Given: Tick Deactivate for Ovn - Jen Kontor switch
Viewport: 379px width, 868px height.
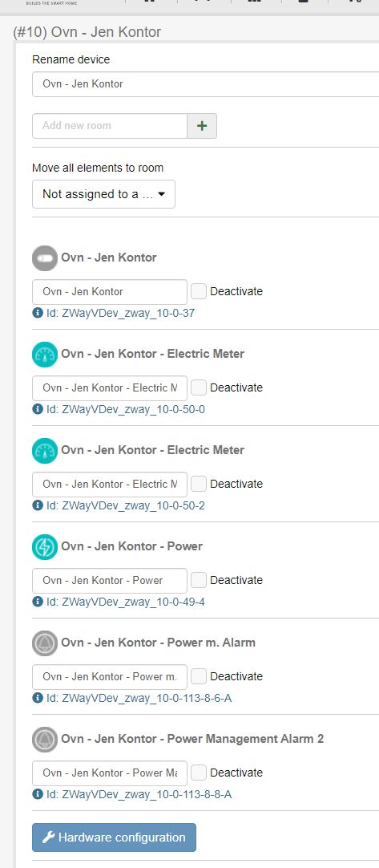Looking at the screenshot, I should [199, 291].
